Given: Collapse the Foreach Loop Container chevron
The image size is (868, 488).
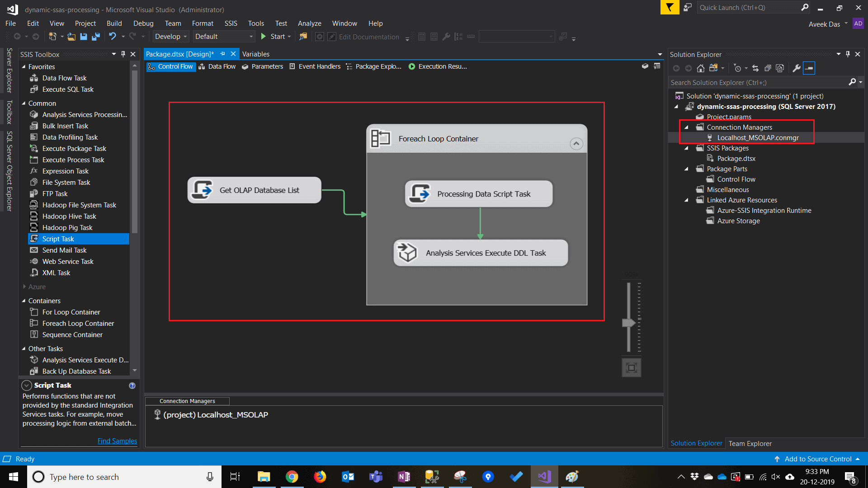Looking at the screenshot, I should click(576, 144).
